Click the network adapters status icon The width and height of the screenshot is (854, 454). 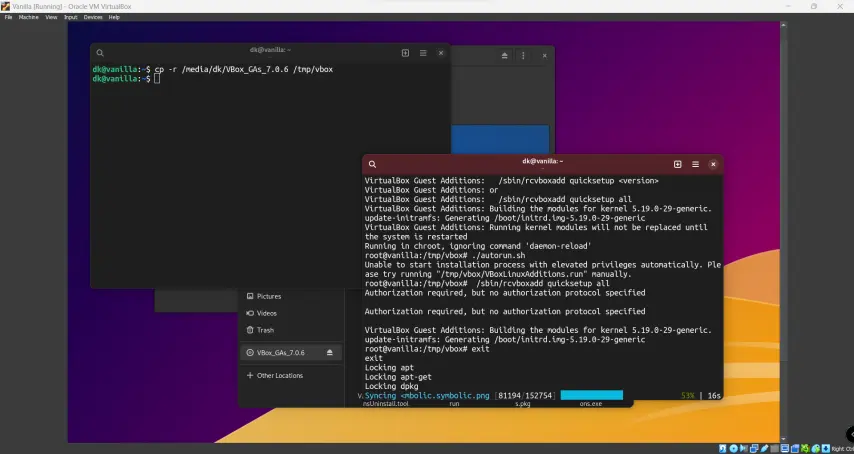[754, 449]
